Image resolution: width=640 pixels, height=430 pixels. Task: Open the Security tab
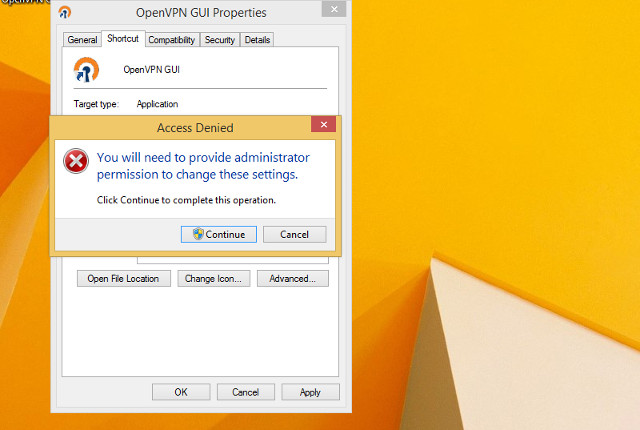point(220,40)
